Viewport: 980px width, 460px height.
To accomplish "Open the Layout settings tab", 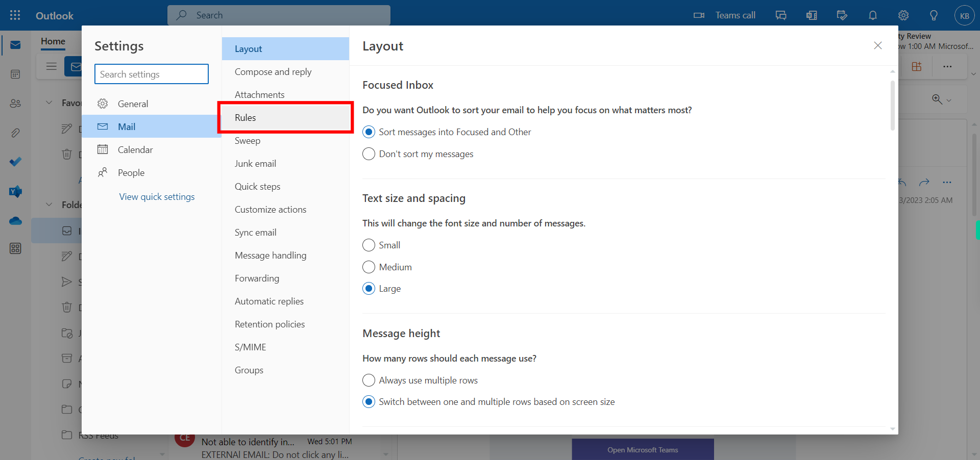I will pyautogui.click(x=285, y=49).
